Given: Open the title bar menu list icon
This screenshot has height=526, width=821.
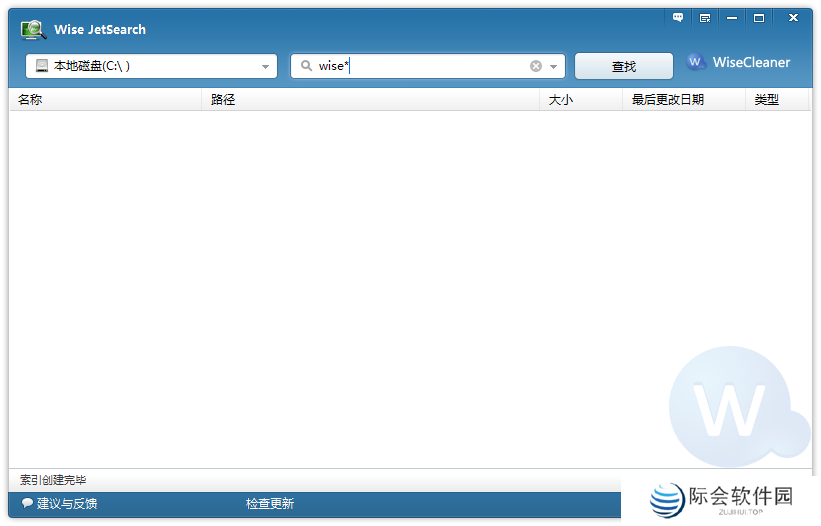Looking at the screenshot, I should tap(705, 18).
